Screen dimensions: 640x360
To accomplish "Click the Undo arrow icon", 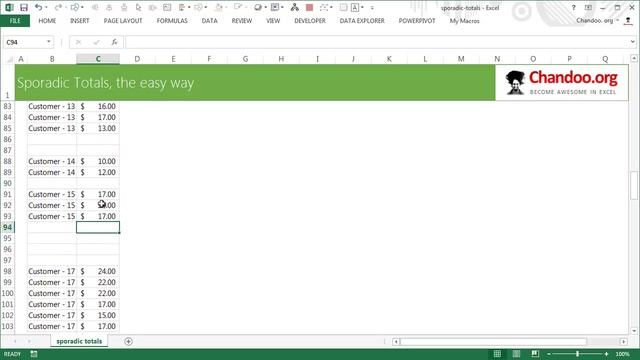I will click(38, 7).
